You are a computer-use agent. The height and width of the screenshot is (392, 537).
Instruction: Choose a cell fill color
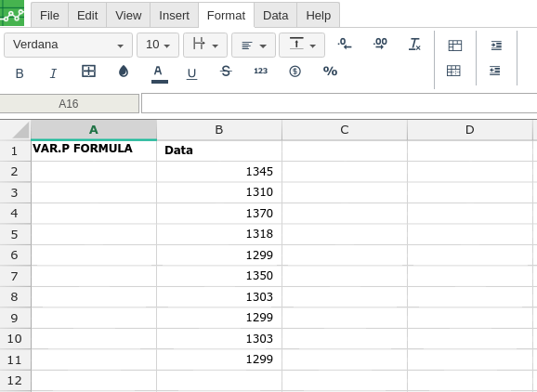point(124,72)
